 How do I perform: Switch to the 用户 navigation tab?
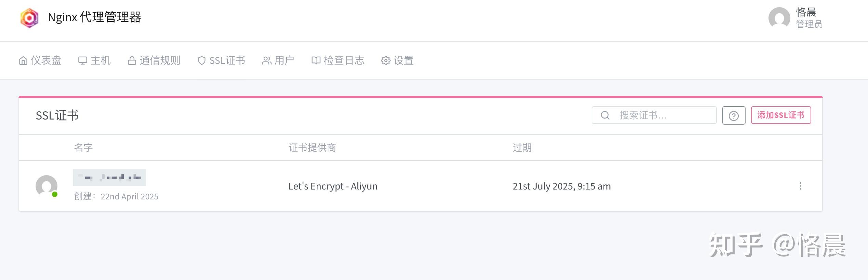(278, 60)
